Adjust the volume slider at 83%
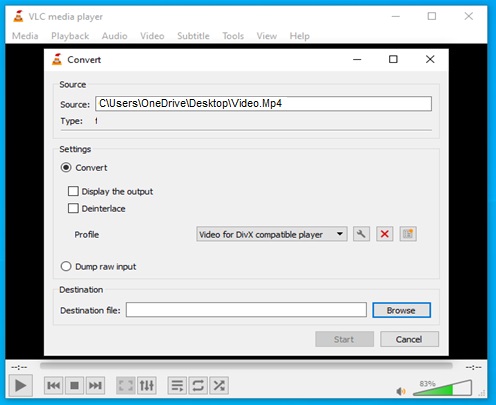Image resolution: width=496 pixels, height=405 pixels. coord(442,388)
